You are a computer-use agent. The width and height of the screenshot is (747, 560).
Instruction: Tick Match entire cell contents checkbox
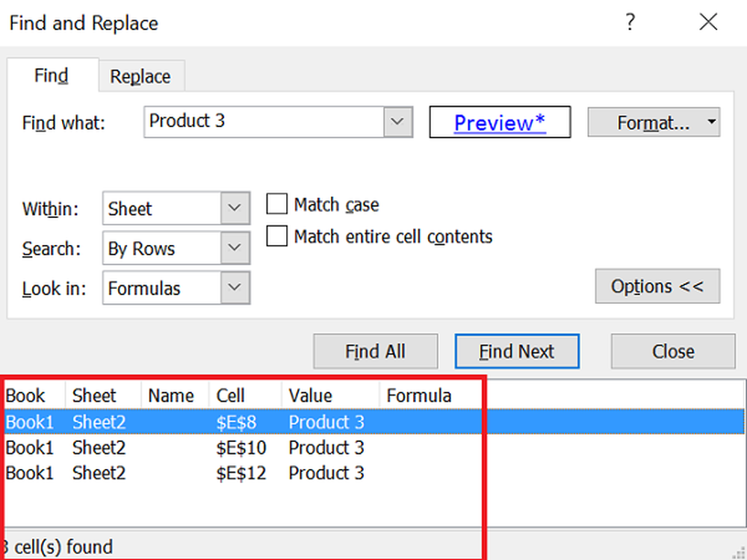pos(277,237)
